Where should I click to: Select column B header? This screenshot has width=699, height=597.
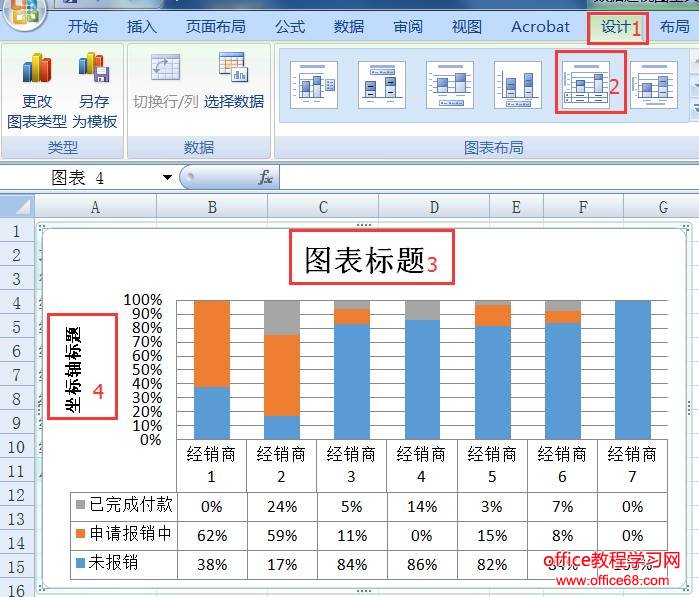[212, 207]
